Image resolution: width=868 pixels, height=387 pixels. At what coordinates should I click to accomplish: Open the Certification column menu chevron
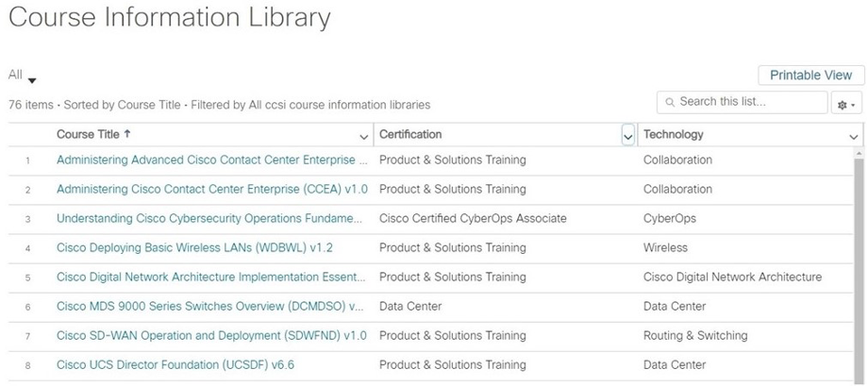click(627, 136)
